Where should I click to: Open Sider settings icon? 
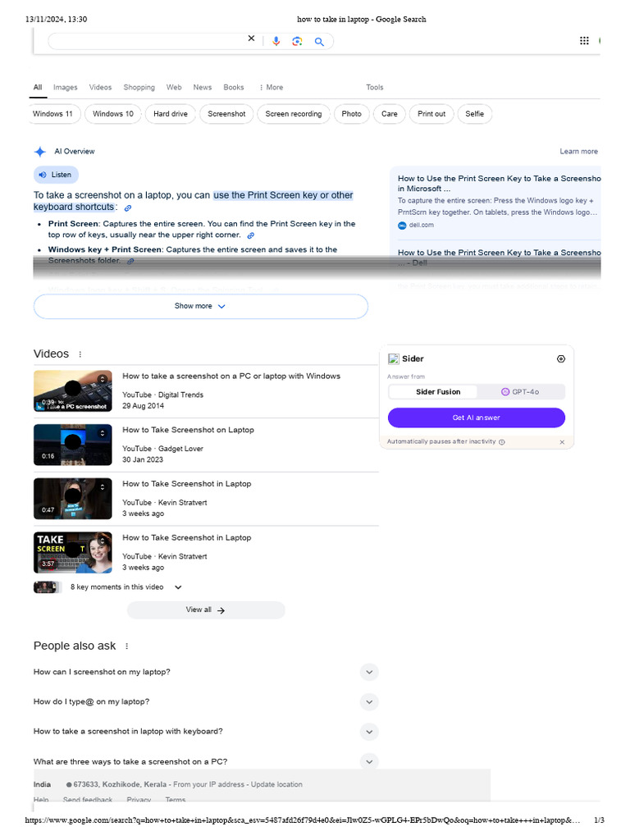click(x=560, y=358)
